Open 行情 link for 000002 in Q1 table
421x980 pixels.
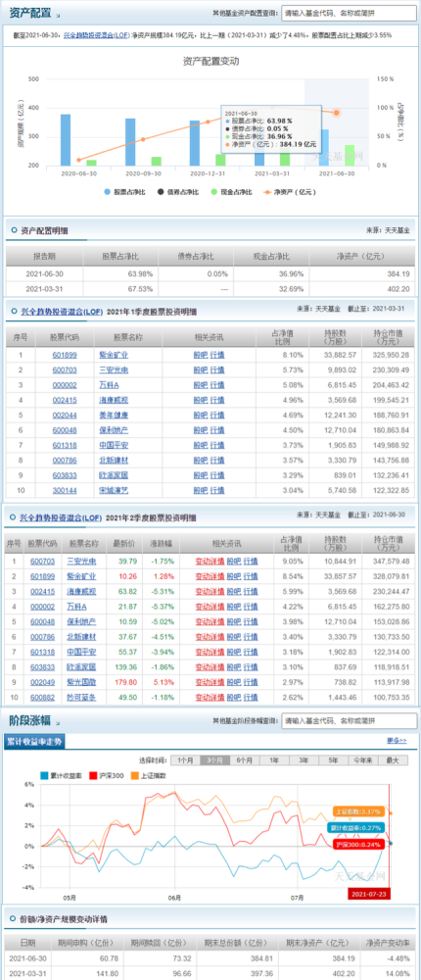click(216, 385)
